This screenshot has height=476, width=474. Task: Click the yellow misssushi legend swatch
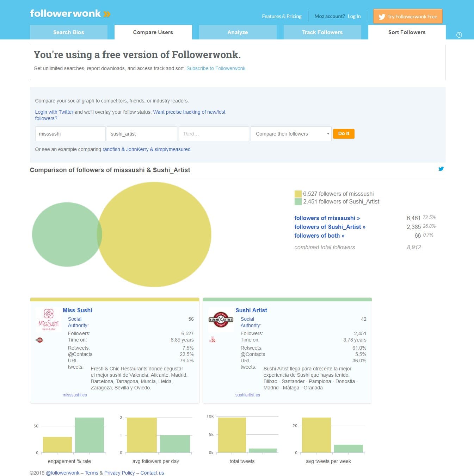298,194
